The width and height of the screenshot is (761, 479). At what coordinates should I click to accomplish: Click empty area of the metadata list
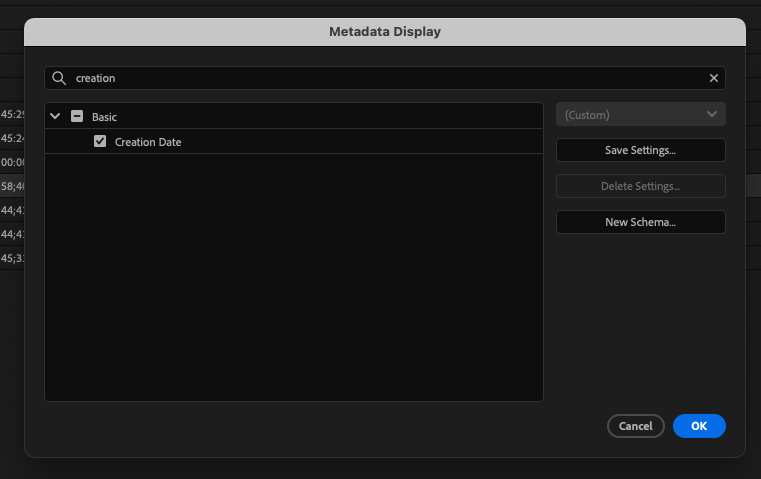coord(293,280)
